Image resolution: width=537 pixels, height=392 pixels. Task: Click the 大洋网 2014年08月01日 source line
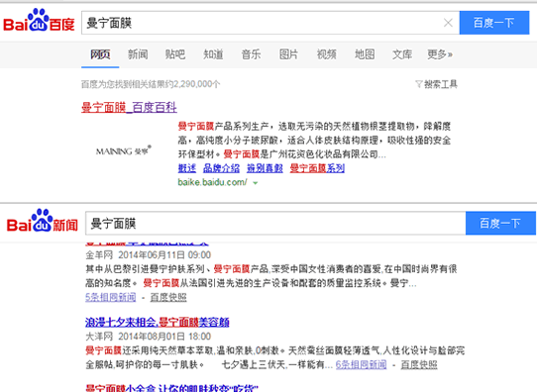148,337
